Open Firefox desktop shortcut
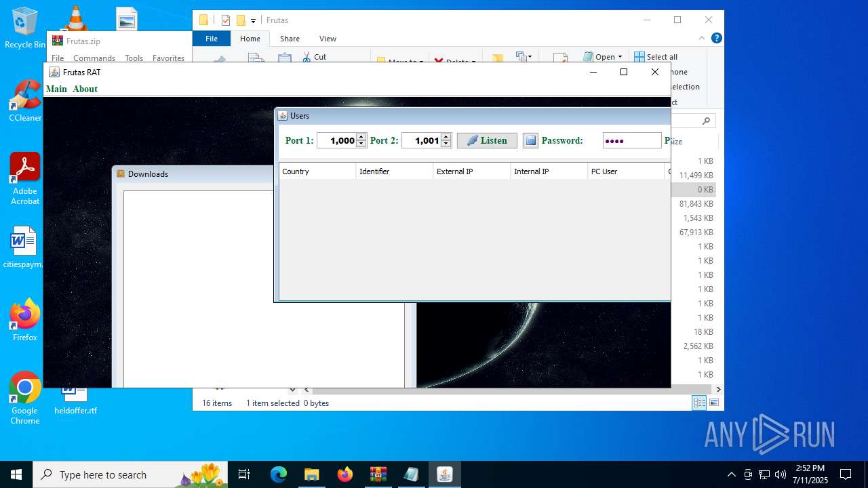 (x=25, y=320)
